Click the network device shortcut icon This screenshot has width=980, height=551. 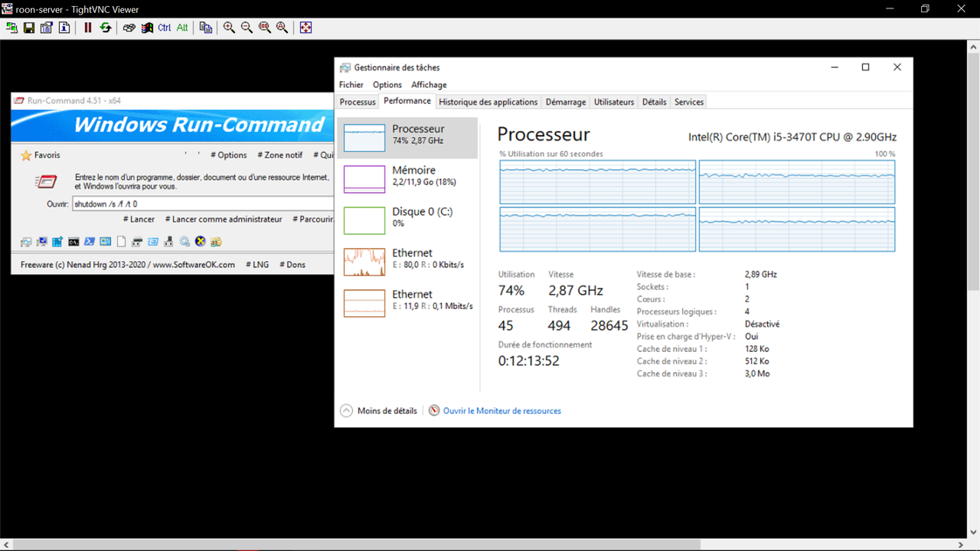168,242
